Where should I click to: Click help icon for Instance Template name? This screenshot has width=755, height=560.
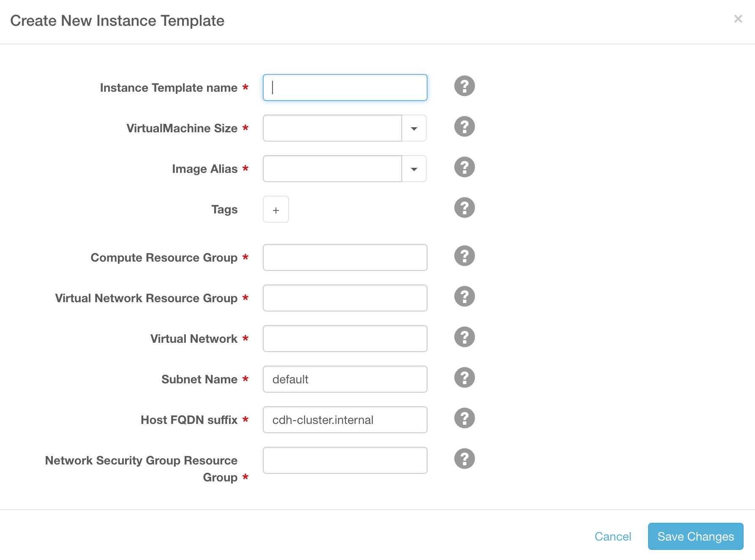464,86
